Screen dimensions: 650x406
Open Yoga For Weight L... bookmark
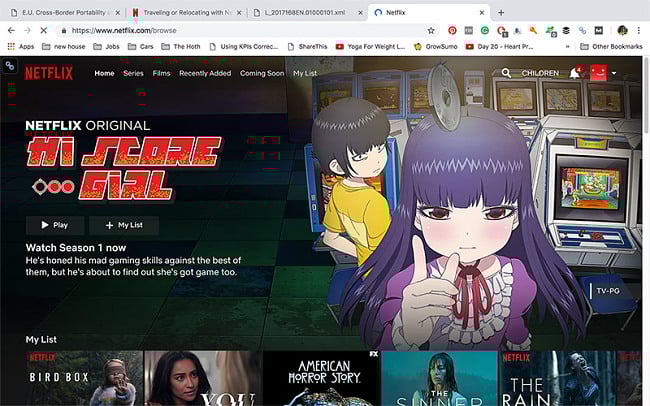point(371,46)
